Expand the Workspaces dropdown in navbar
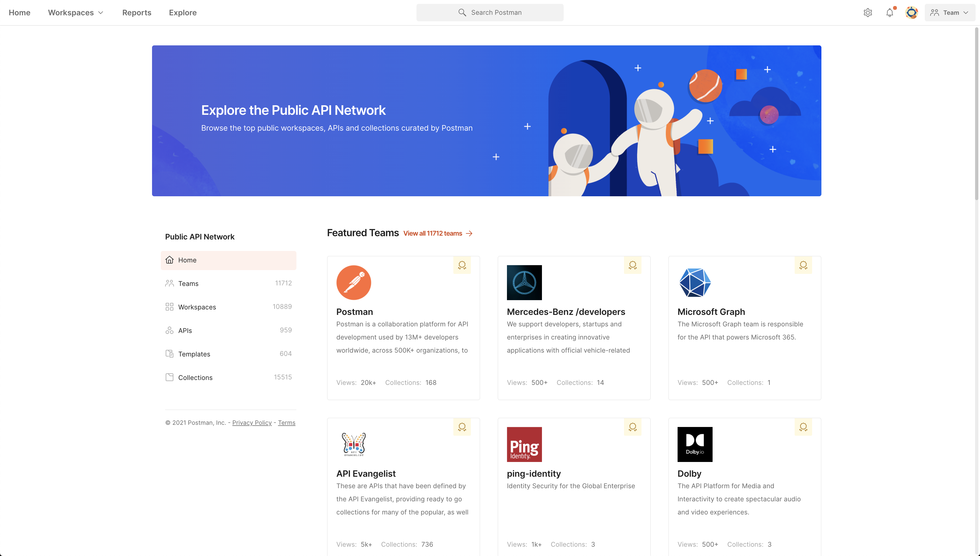This screenshot has width=980, height=556. pos(75,12)
